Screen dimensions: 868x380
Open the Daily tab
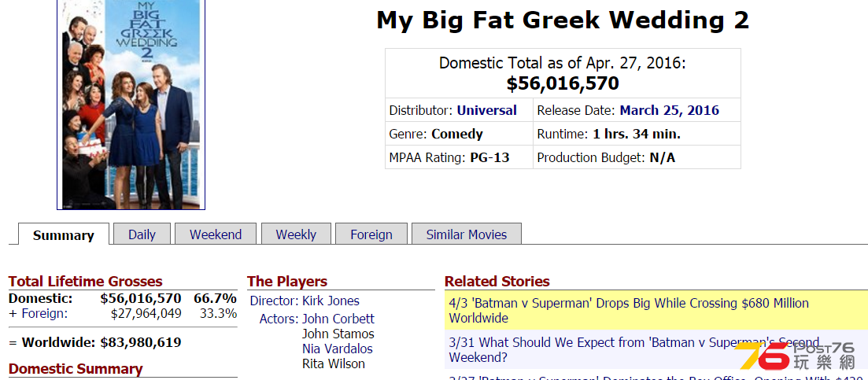pyautogui.click(x=142, y=234)
